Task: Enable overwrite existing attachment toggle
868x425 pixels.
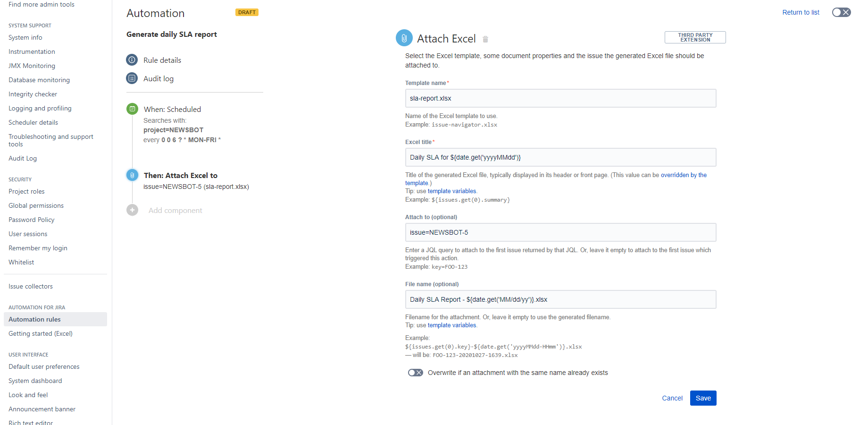Action: tap(415, 373)
